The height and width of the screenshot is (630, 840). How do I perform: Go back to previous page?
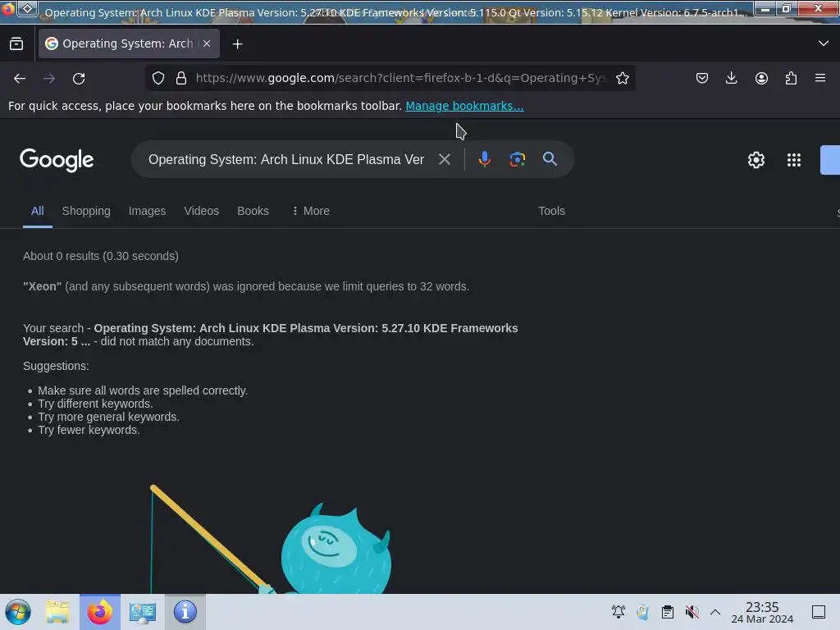click(20, 78)
